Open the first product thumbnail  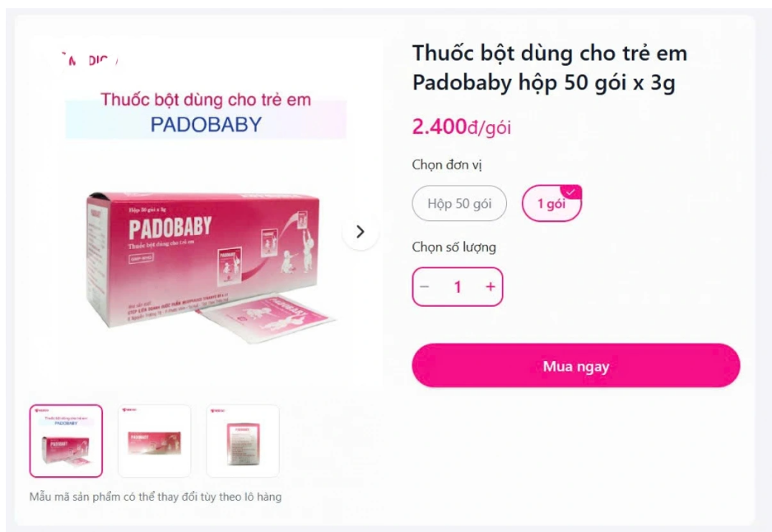tap(66, 441)
